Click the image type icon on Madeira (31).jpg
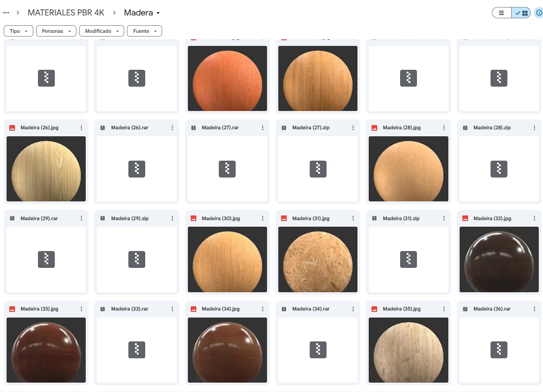 coord(283,218)
